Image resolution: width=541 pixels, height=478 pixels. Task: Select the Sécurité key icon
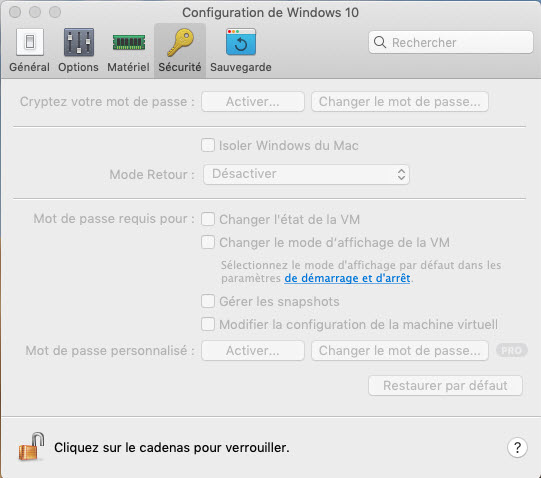(x=180, y=42)
